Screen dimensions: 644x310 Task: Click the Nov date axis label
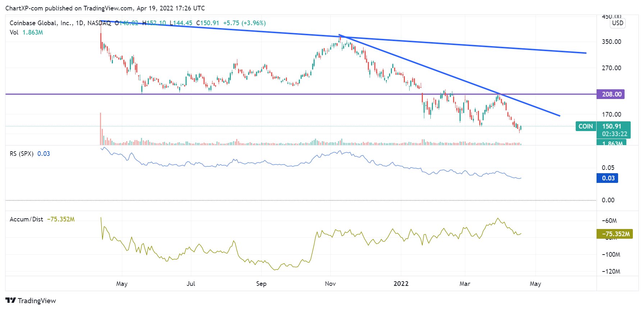coord(330,284)
